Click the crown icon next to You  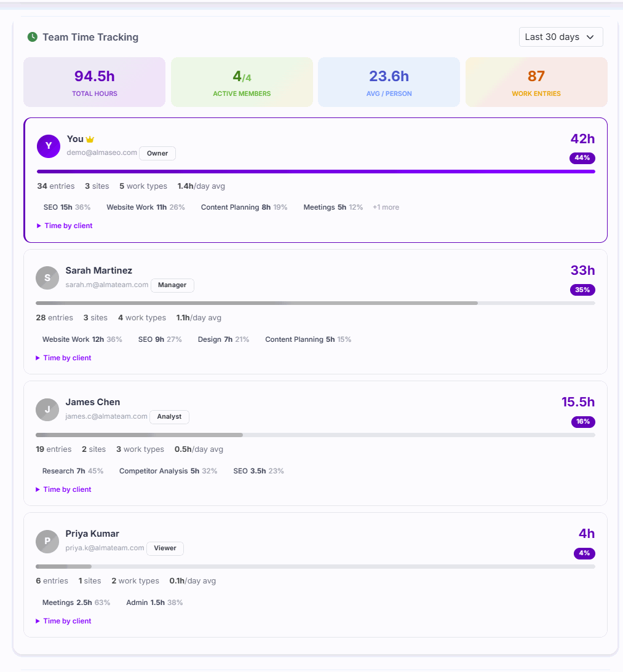pyautogui.click(x=90, y=140)
